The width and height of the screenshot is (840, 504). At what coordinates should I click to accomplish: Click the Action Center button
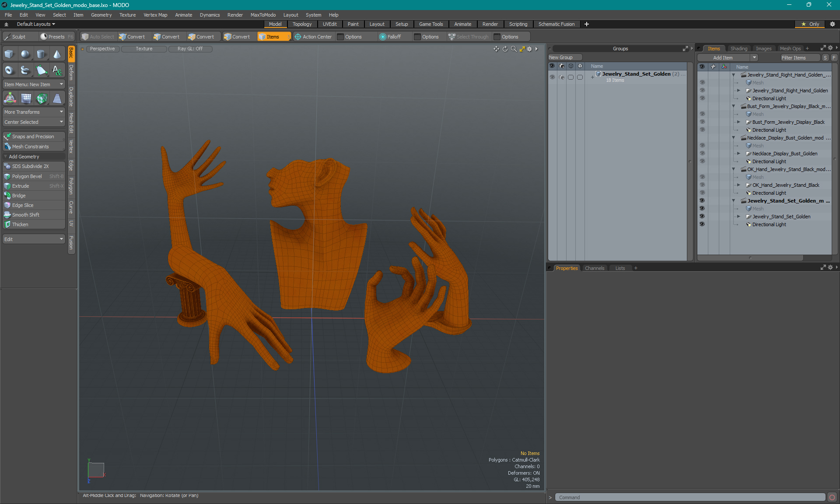[313, 37]
